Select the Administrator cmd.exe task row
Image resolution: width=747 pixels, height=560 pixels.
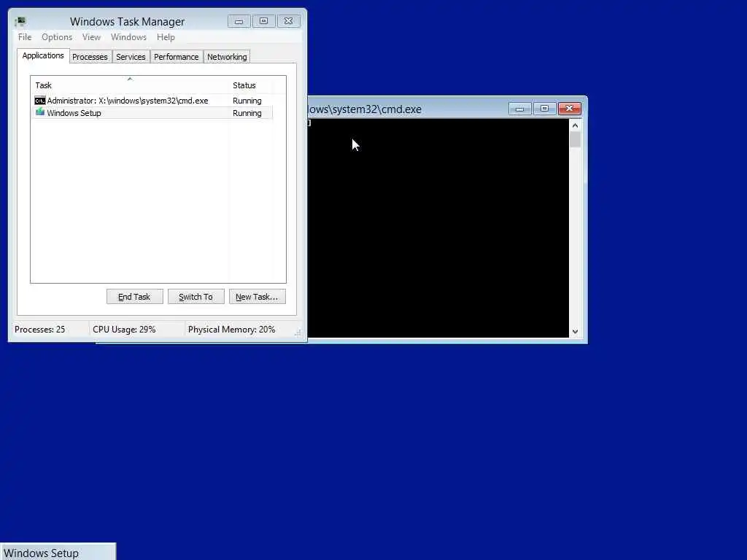[x=152, y=101]
